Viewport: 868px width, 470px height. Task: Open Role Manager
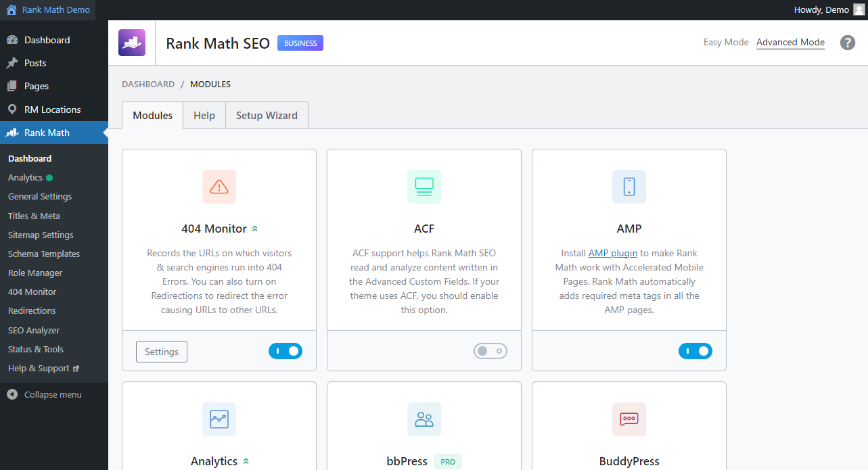click(35, 273)
